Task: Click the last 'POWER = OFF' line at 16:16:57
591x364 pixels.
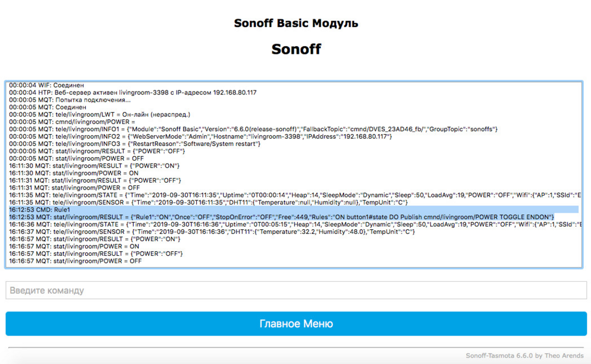Action: 76,261
